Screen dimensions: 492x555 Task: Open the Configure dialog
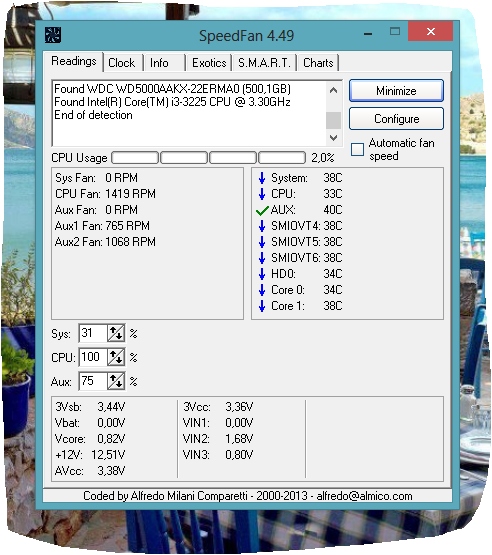[x=396, y=119]
